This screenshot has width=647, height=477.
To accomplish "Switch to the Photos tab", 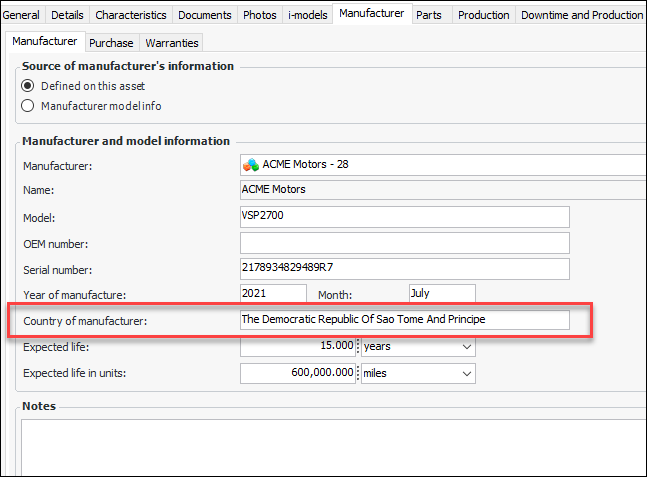I will [x=259, y=15].
